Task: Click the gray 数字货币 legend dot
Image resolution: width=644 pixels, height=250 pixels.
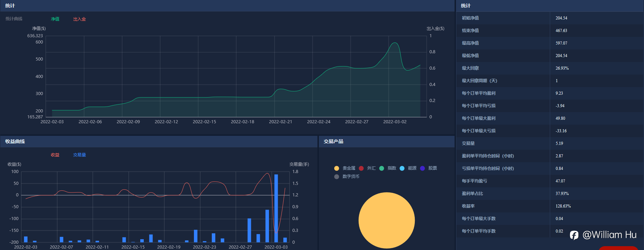Action: pos(337,177)
